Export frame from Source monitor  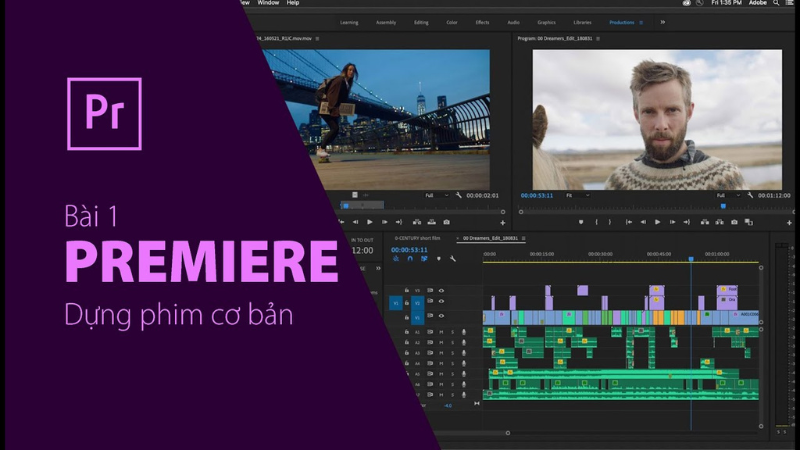pos(446,222)
